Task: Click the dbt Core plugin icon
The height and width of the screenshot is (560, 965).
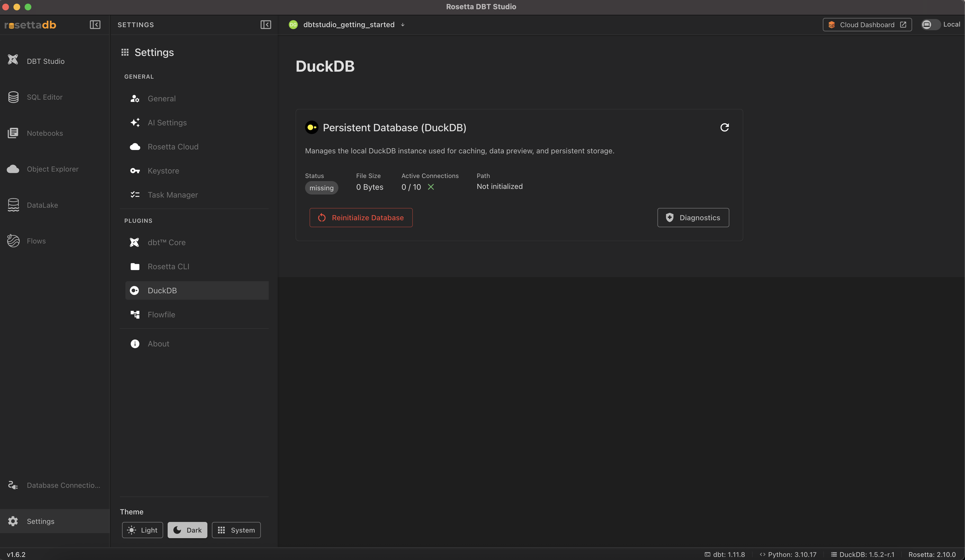Action: click(134, 242)
